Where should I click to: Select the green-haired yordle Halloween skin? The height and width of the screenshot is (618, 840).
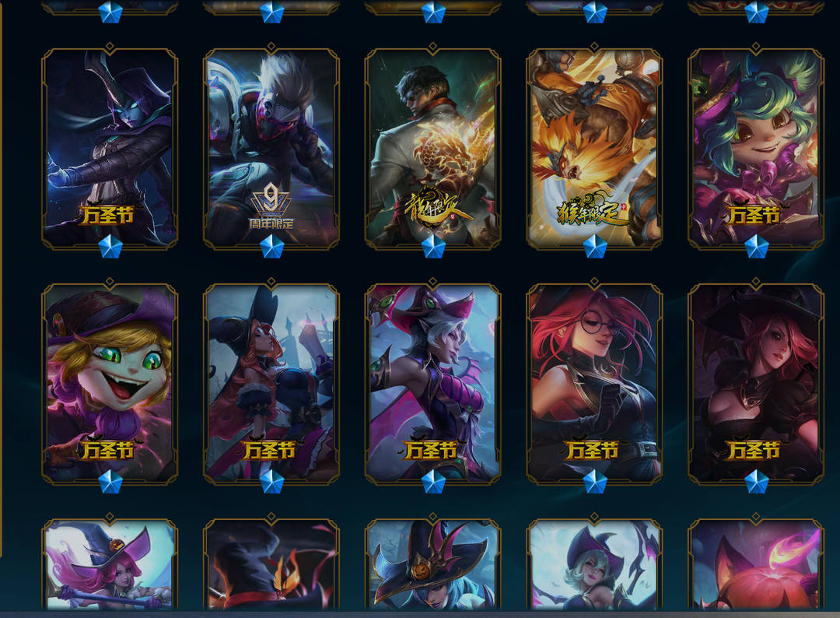pyautogui.click(x=756, y=148)
